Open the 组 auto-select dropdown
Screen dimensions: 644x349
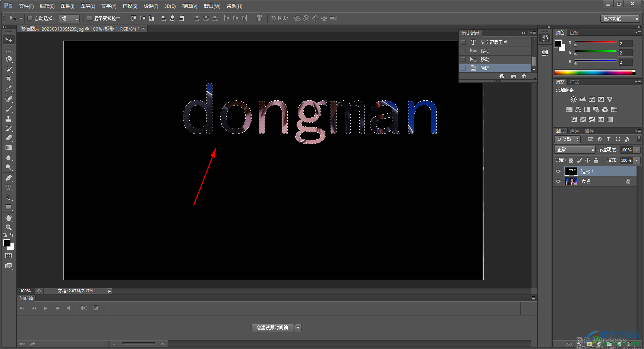(x=69, y=18)
